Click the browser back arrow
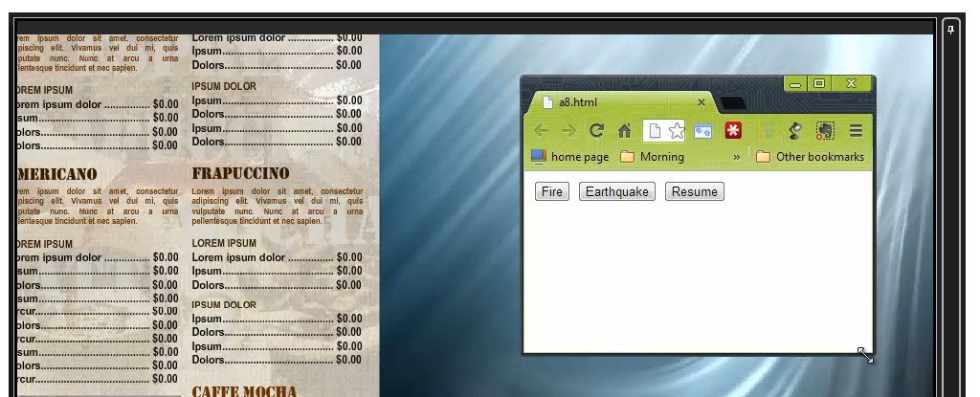The image size is (980, 397). pos(542,131)
